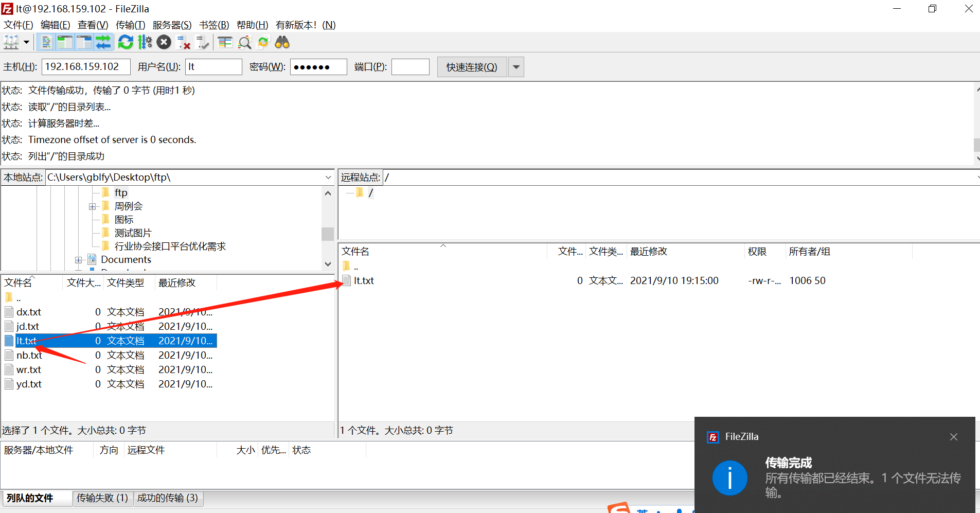This screenshot has height=513, width=980.
Task: Open the 查看(V) menu
Action: click(93, 25)
